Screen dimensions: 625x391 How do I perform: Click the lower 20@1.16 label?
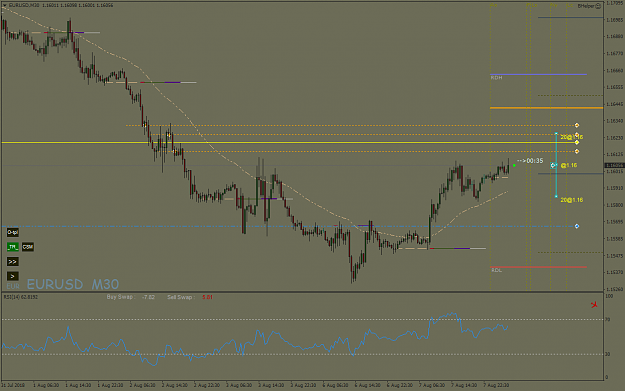[572, 200]
